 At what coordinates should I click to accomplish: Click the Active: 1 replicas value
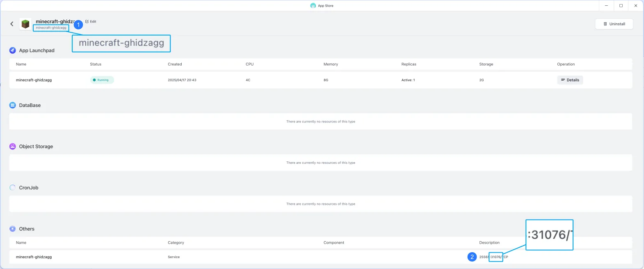408,80
